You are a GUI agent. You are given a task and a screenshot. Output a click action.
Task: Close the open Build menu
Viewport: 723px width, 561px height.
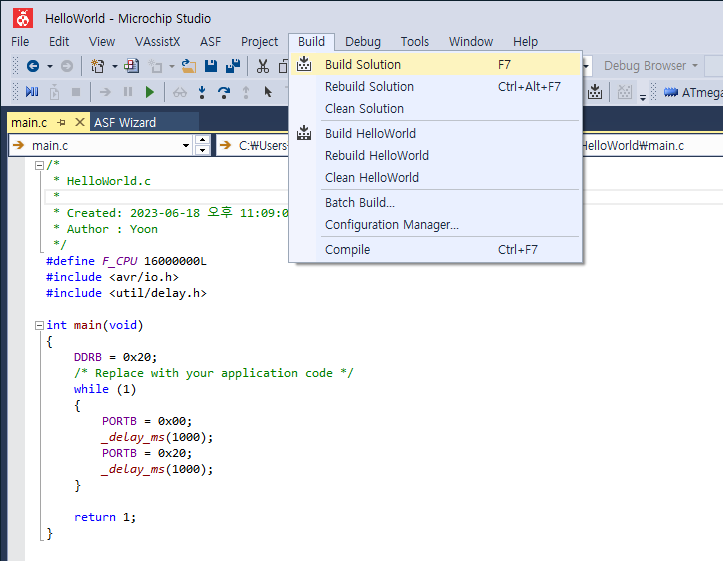tap(311, 42)
